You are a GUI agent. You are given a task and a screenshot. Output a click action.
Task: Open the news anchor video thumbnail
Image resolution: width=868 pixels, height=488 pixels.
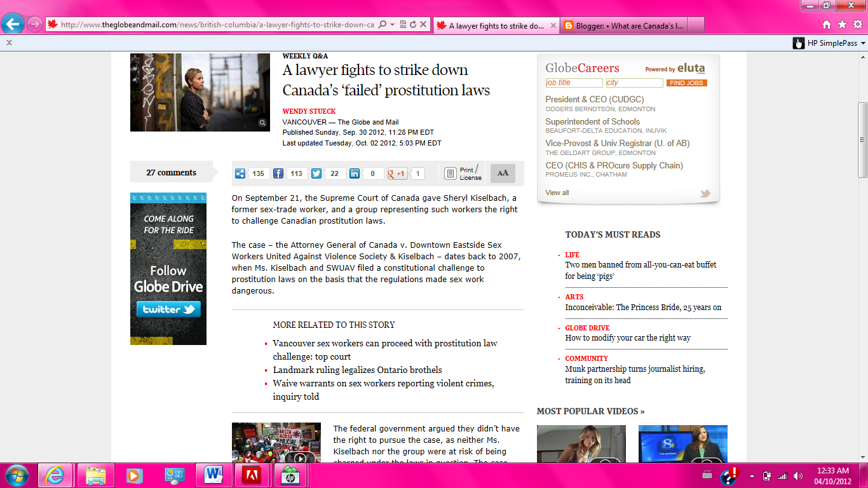click(683, 444)
